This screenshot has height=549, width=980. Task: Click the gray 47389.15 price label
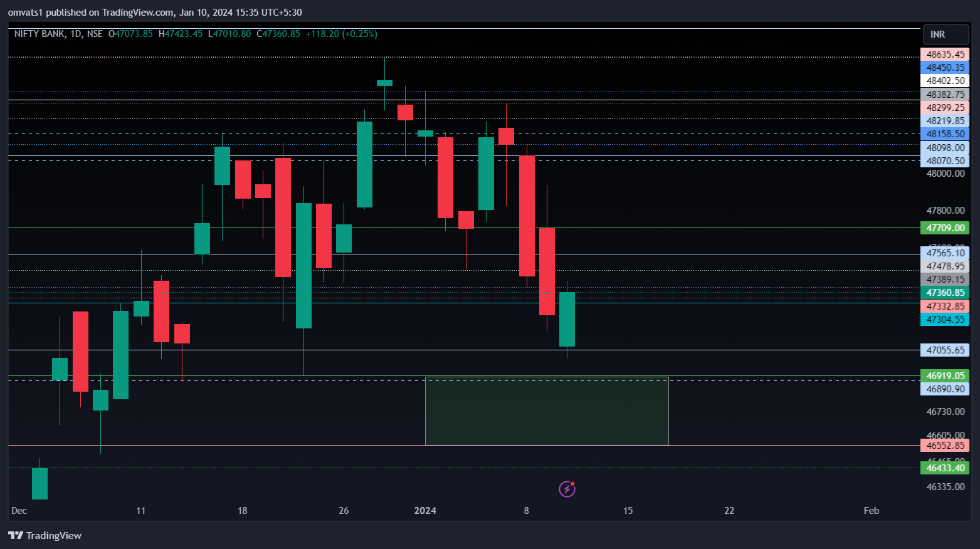click(x=945, y=280)
